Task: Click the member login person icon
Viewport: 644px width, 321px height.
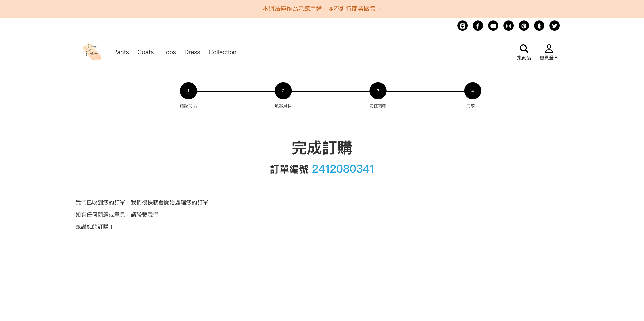Action: tap(549, 49)
